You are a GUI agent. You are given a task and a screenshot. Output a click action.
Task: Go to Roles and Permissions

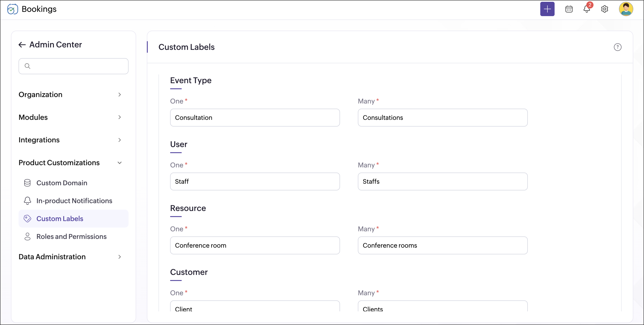tap(71, 236)
